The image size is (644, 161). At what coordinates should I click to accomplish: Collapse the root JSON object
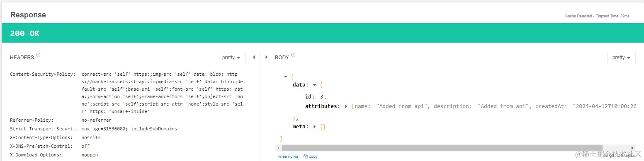[286, 77]
